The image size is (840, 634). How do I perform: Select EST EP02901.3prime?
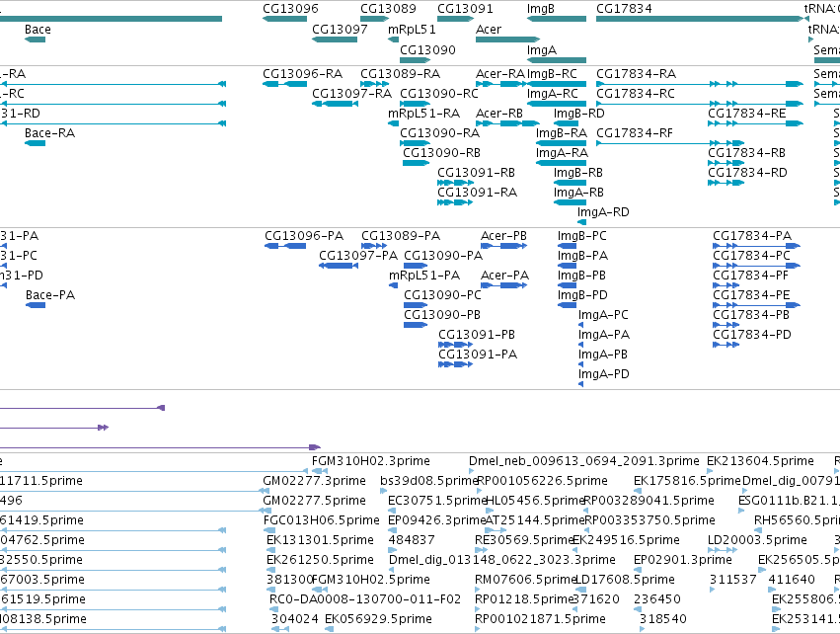682,560
